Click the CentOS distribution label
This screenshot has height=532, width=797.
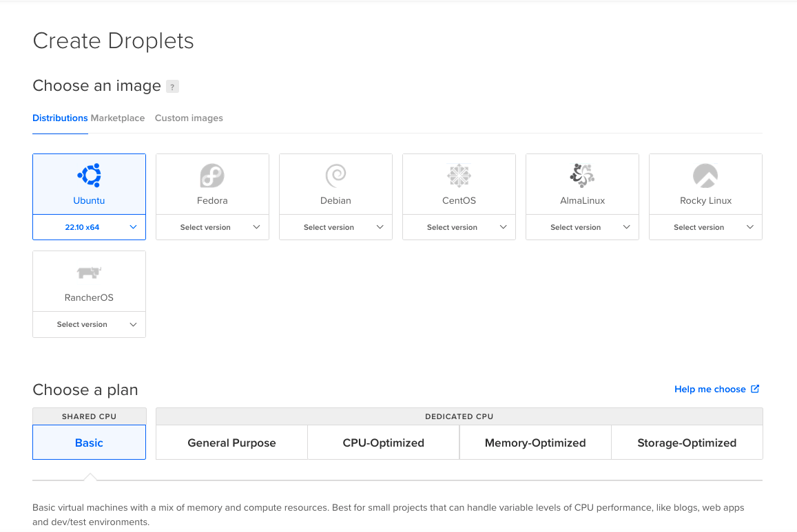tap(459, 200)
